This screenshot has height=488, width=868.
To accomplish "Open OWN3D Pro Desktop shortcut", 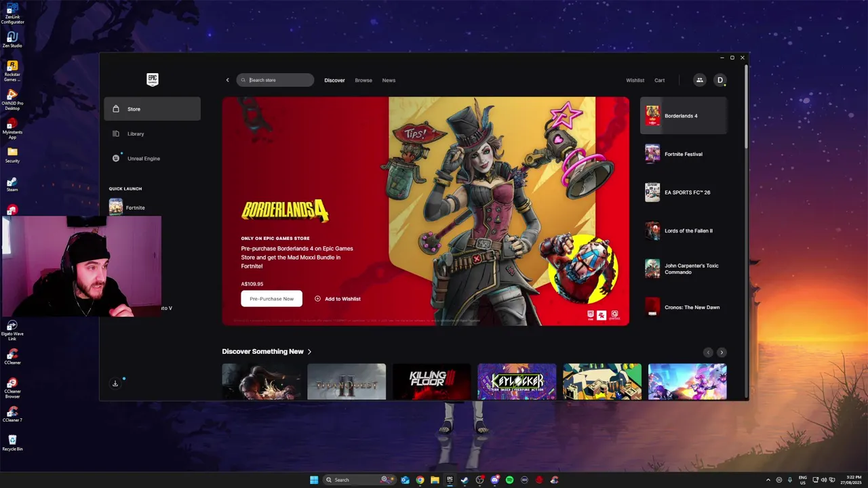I will pos(12,99).
